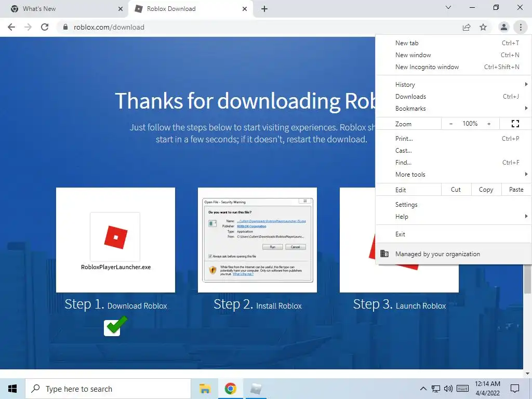Click the managed organization building icon
Viewport: 532px width, 399px height.
pos(384,254)
